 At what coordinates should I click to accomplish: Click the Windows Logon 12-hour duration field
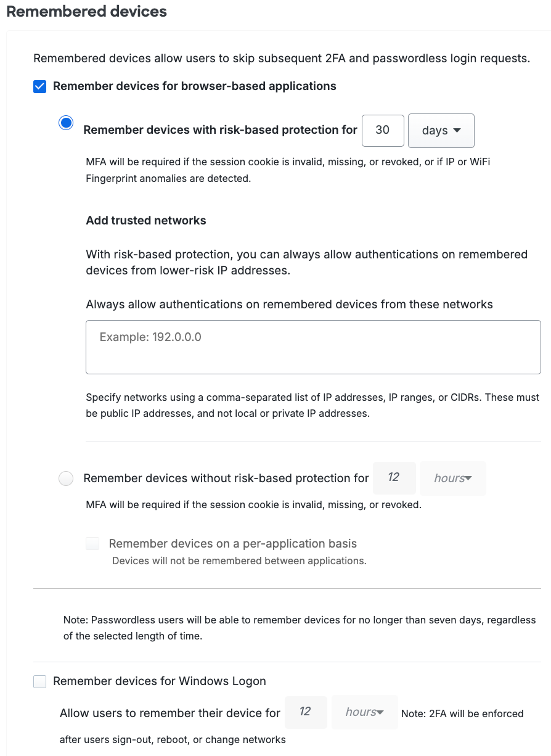[306, 712]
